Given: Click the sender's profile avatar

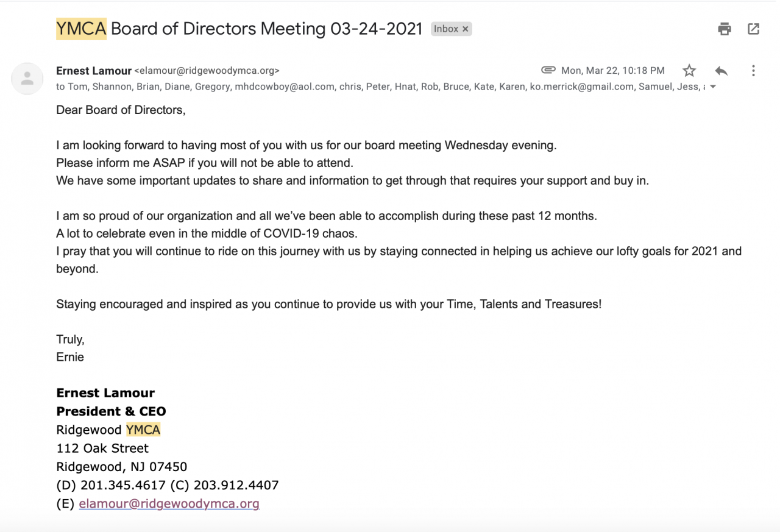Looking at the screenshot, I should tap(27, 79).
